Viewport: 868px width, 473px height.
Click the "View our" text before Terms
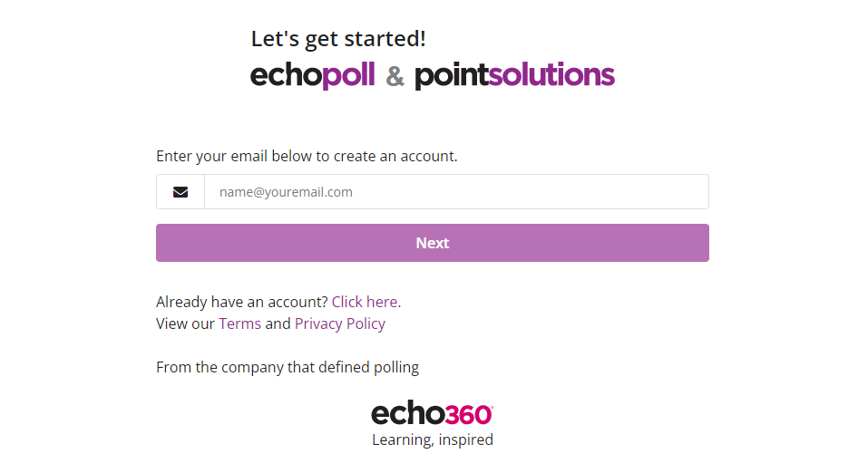(185, 323)
